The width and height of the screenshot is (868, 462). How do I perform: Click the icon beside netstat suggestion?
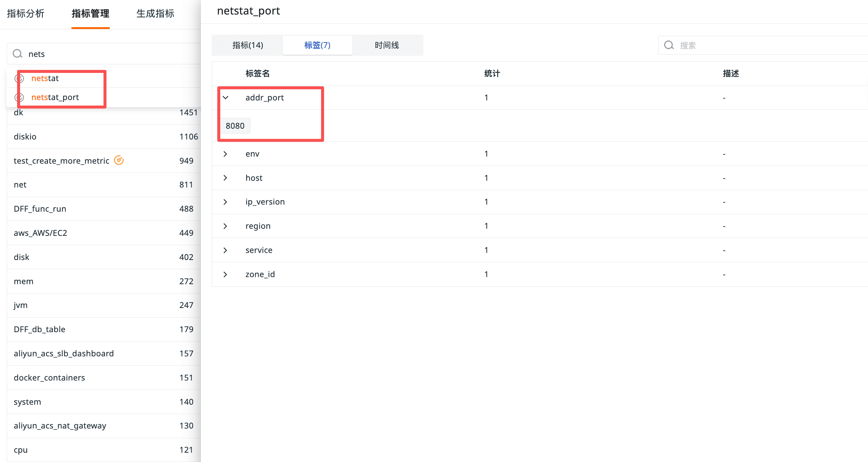click(19, 78)
